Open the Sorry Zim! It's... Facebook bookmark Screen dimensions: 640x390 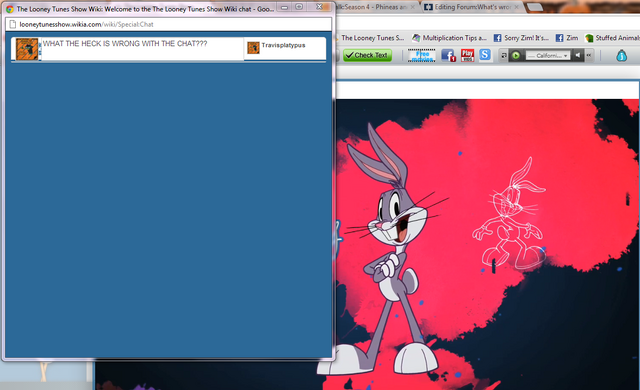(521, 38)
